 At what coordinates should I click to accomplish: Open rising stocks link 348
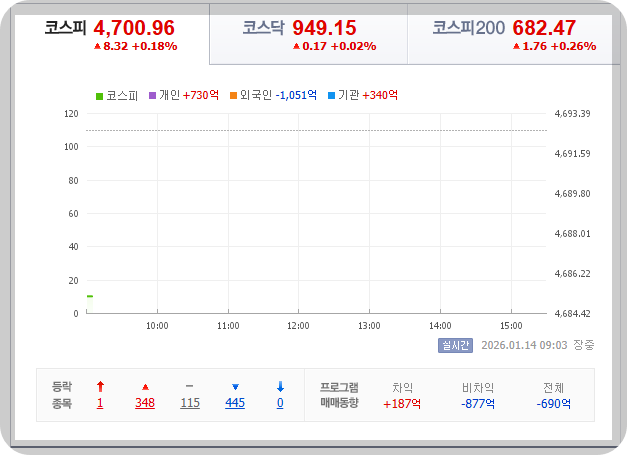pyautogui.click(x=145, y=403)
